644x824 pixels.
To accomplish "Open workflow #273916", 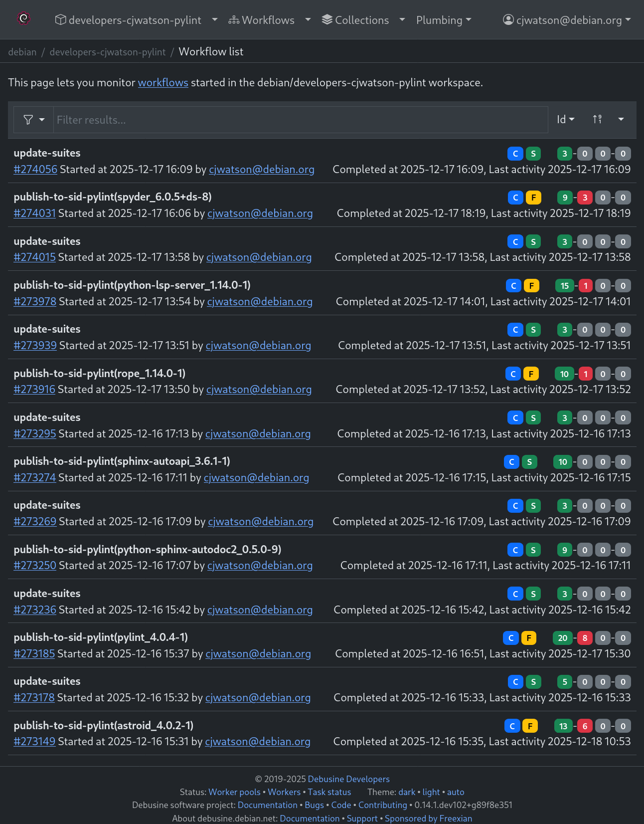I will coord(34,390).
